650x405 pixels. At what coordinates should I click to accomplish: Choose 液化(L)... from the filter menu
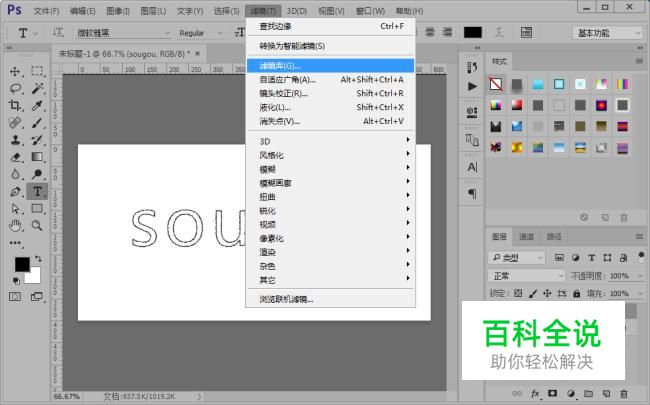pos(331,107)
